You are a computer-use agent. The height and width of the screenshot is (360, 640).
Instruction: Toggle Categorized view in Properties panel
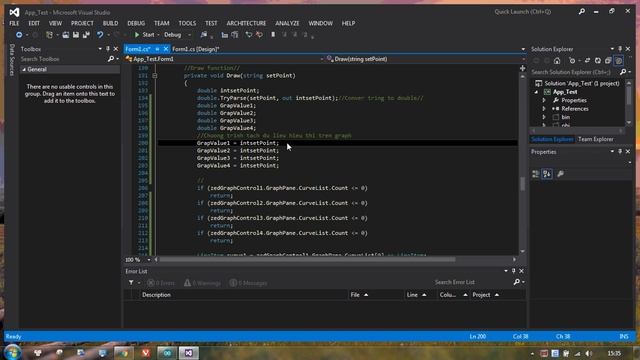tap(536, 174)
